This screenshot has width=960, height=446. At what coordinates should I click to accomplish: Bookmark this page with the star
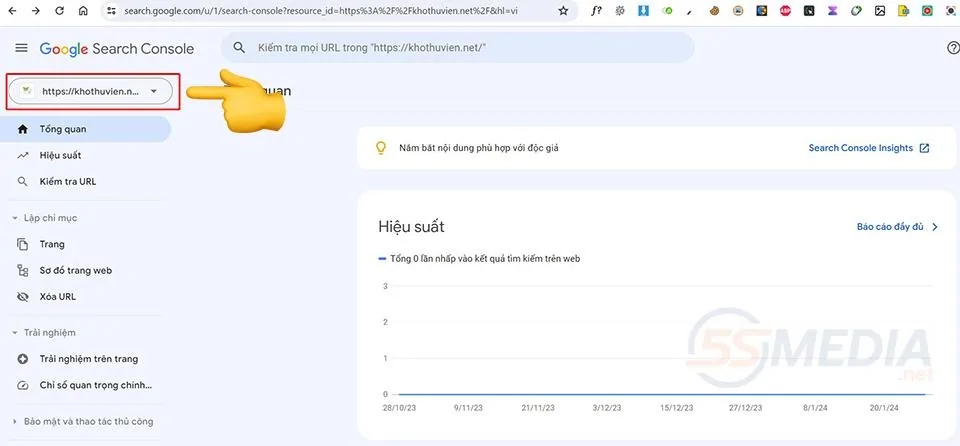(563, 11)
